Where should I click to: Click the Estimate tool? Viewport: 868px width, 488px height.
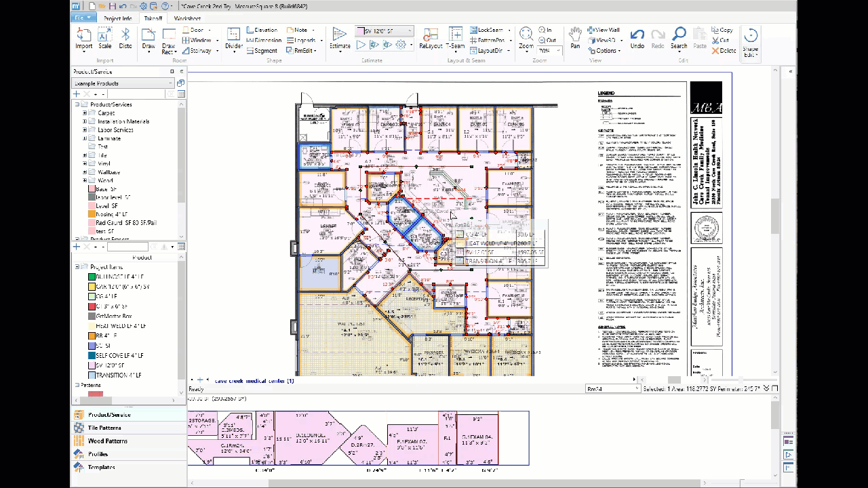(340, 39)
